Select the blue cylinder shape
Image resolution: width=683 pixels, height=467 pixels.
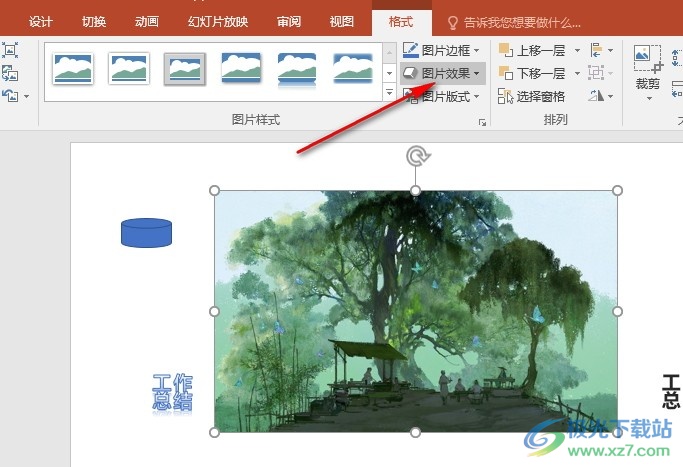(146, 233)
